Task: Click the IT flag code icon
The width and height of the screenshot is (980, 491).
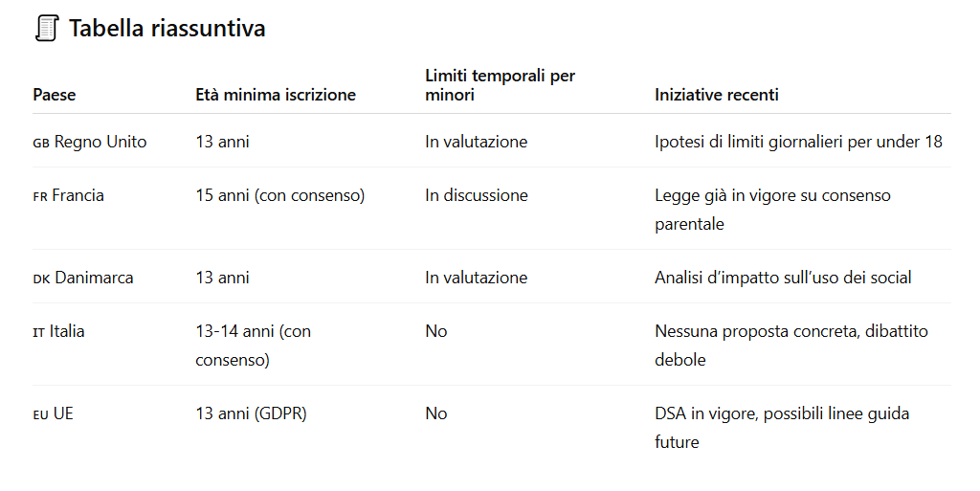Action: click(x=38, y=332)
